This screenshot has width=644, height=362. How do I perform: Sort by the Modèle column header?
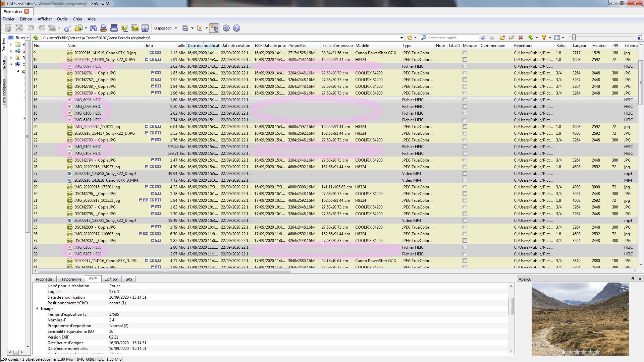[362, 46]
